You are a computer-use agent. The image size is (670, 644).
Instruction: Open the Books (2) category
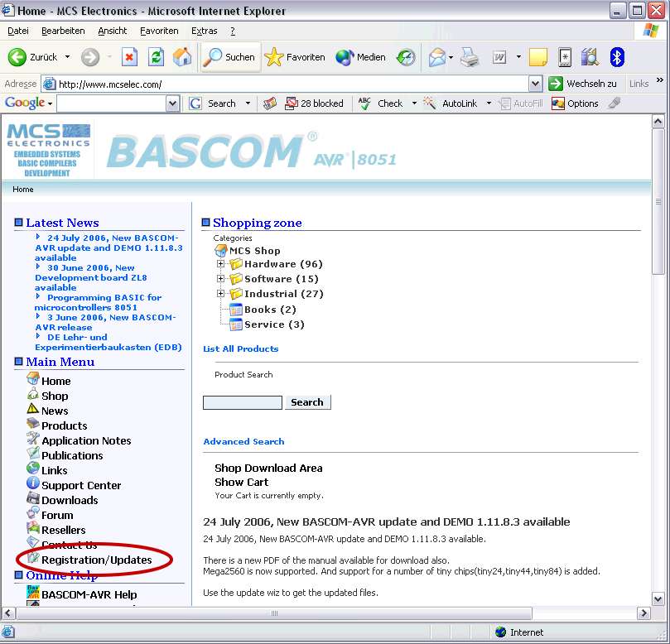coord(270,310)
